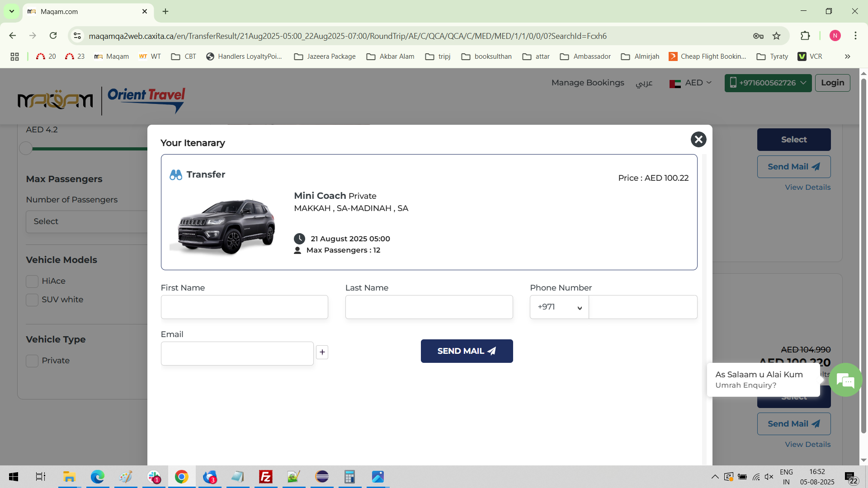Click the Login button
This screenshot has width=868, height=488.
[832, 83]
